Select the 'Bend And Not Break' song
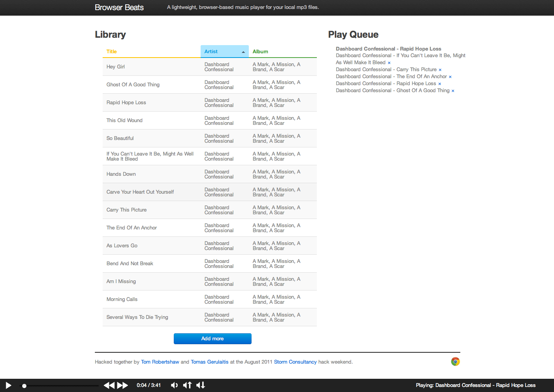Image resolution: width=554 pixels, height=392 pixels. coord(130,264)
